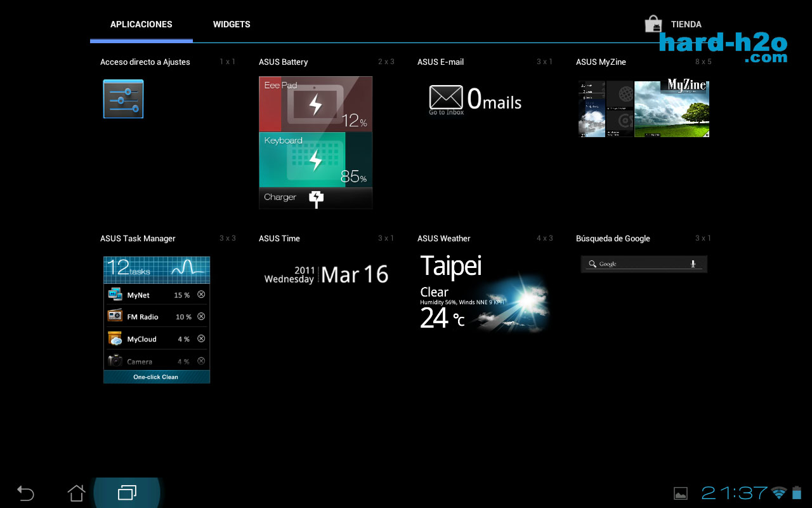
Task: Tap the magnifier icon in Google search bar
Action: tap(593, 264)
